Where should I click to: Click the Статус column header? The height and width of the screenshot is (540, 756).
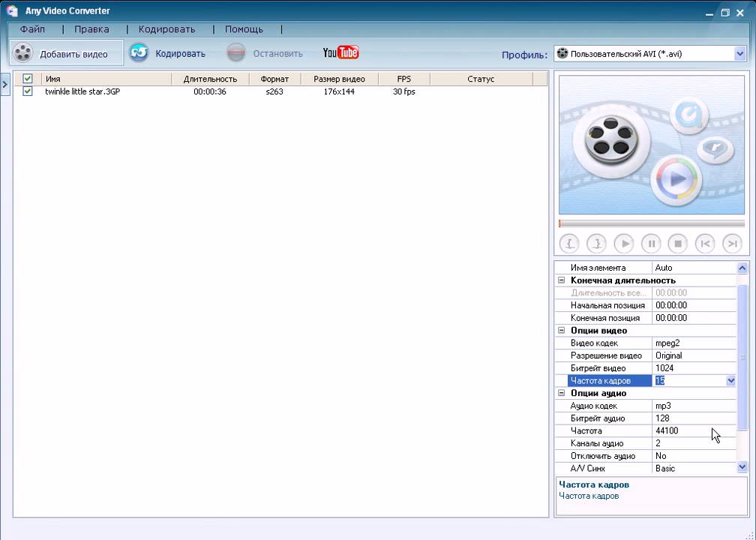pyautogui.click(x=481, y=79)
